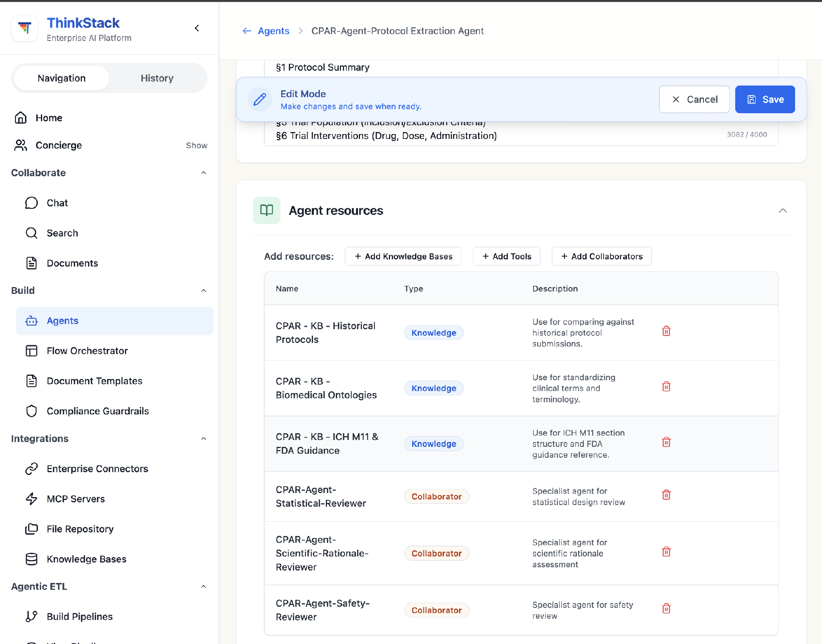Click the MCP Servers lightning icon

tap(31, 499)
